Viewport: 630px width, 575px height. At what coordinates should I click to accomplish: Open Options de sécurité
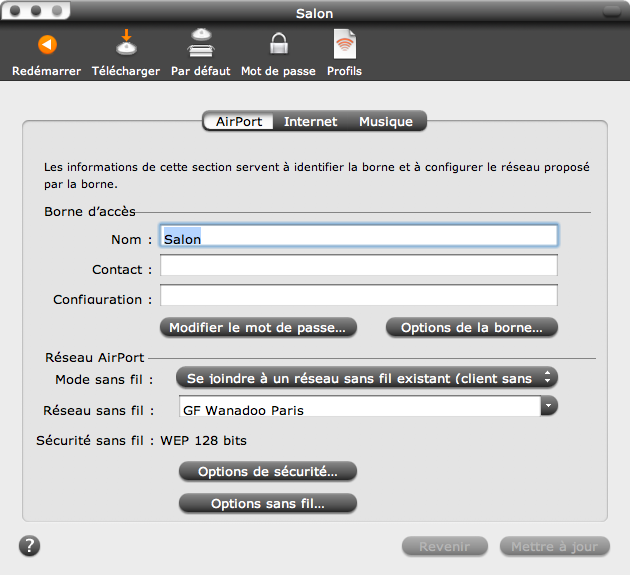coord(267,471)
